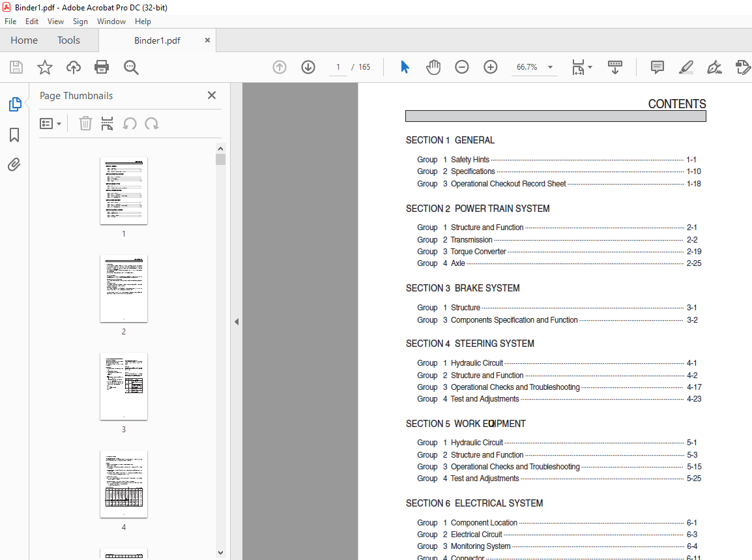
Task: Select page 1 thumbnail
Action: point(124,190)
